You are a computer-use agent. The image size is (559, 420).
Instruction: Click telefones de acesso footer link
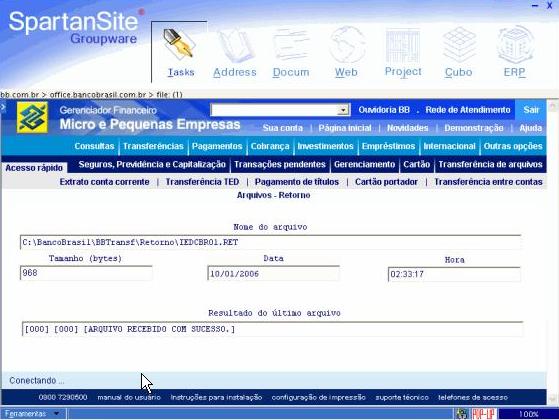tap(473, 397)
